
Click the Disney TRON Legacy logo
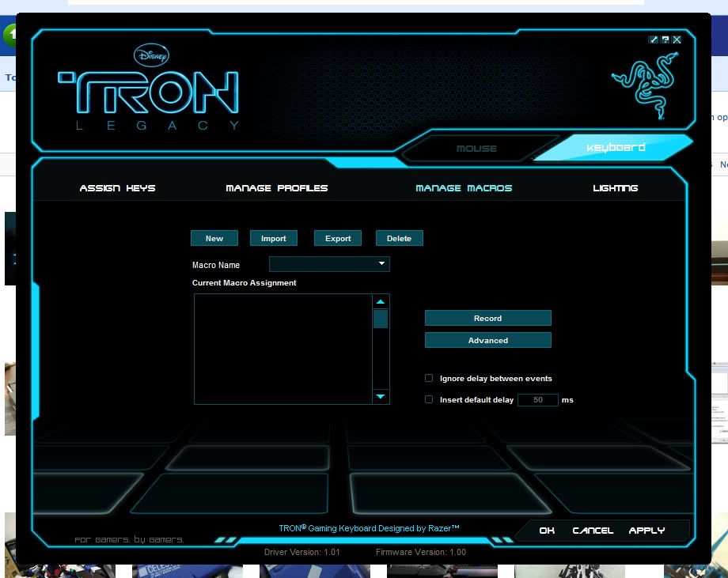pyautogui.click(x=149, y=89)
